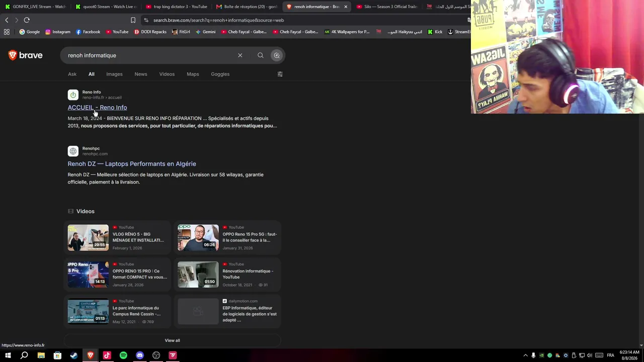Image resolution: width=644 pixels, height=362 pixels.
Task: Select the Goggles search tab
Action: coord(220,74)
